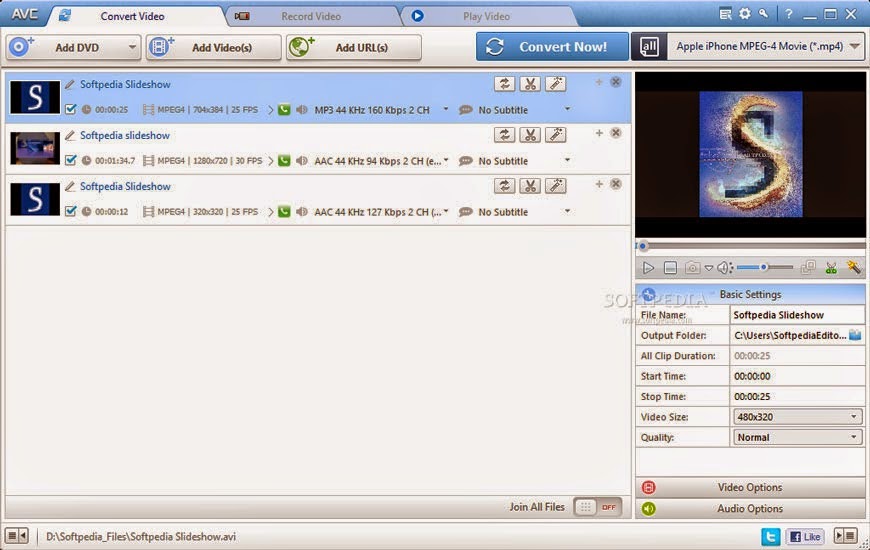Uncheck the 00:00:25 video item checkbox
This screenshot has width=870, height=550.
[70, 109]
